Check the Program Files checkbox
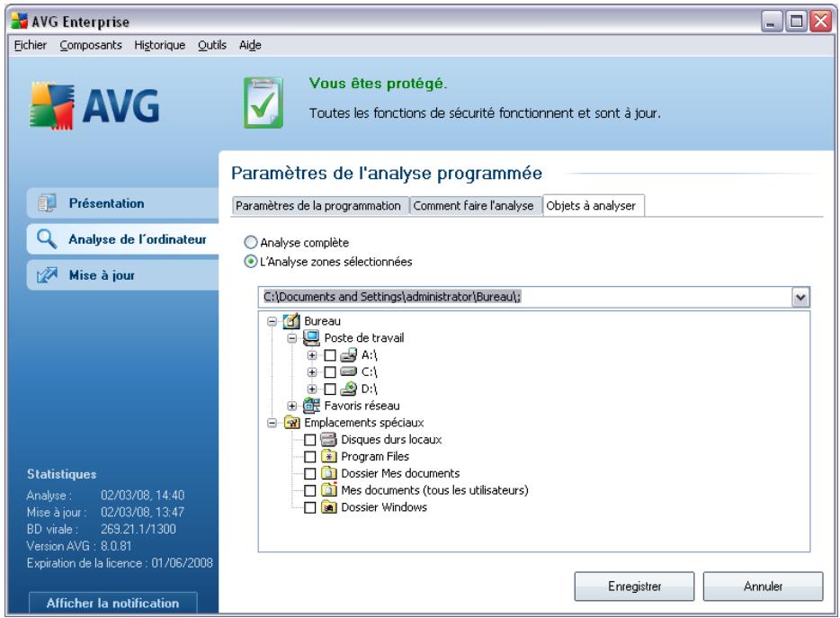This screenshot has width=840, height=618. [x=309, y=457]
